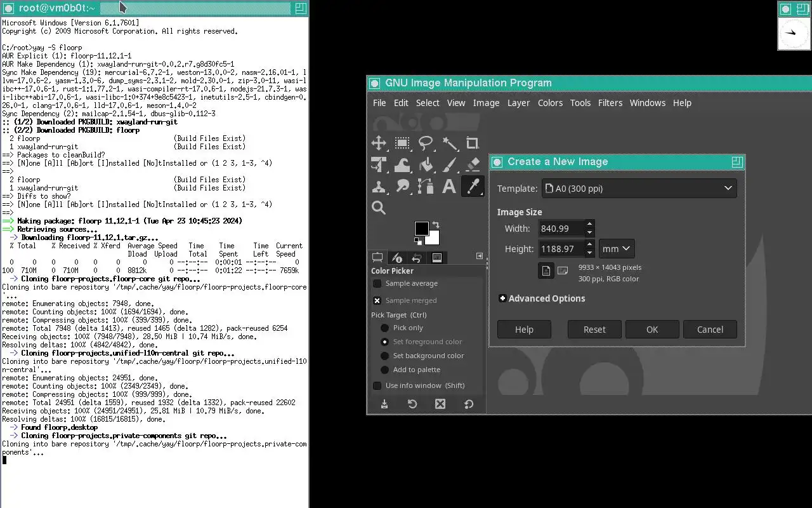This screenshot has width=812, height=508.
Task: Select the Paths tool
Action: pos(426,186)
